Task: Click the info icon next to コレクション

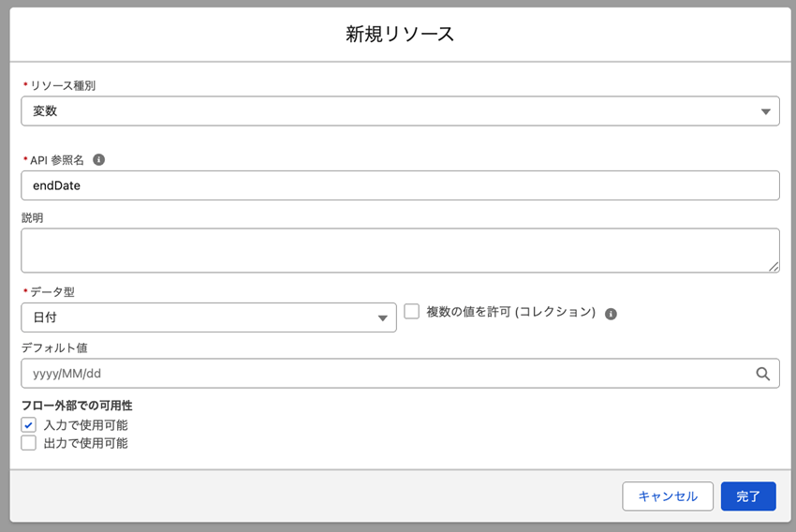Action: pyautogui.click(x=611, y=314)
